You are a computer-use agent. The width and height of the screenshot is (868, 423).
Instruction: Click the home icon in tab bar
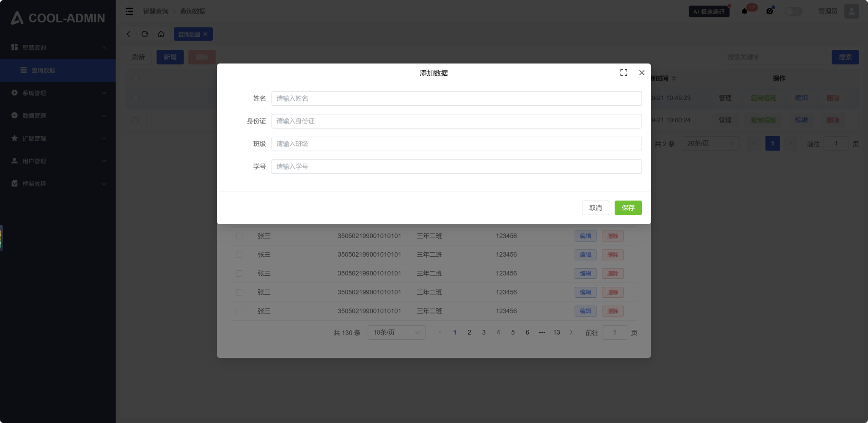(161, 34)
